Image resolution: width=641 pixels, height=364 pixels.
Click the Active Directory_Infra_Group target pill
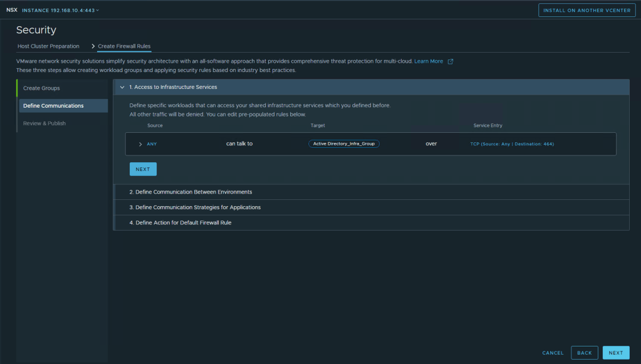click(343, 143)
